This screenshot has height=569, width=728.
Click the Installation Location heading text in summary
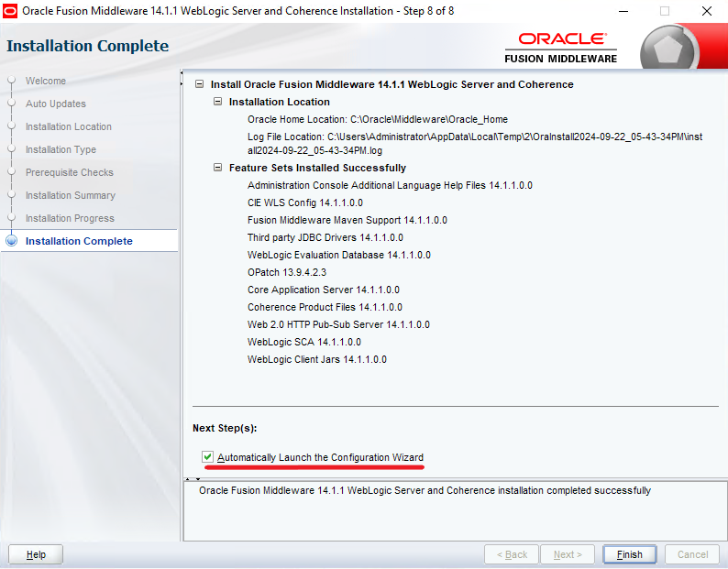(280, 102)
